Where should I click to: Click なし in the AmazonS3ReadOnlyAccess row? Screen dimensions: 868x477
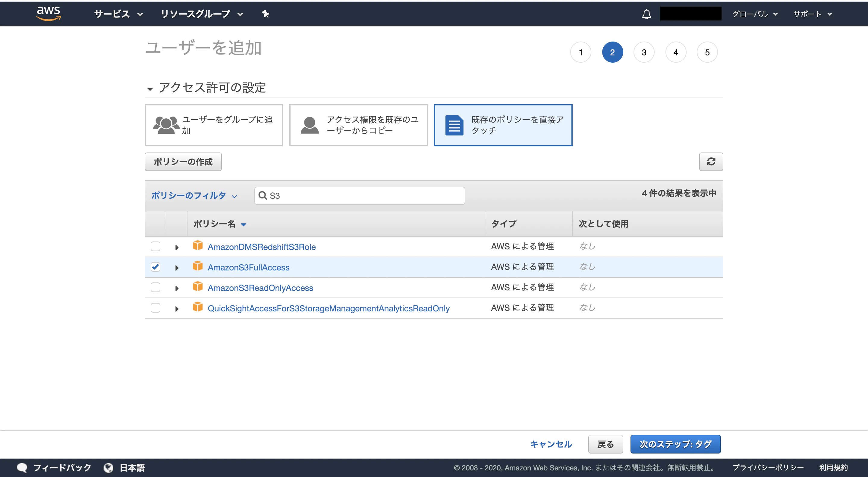(x=587, y=287)
